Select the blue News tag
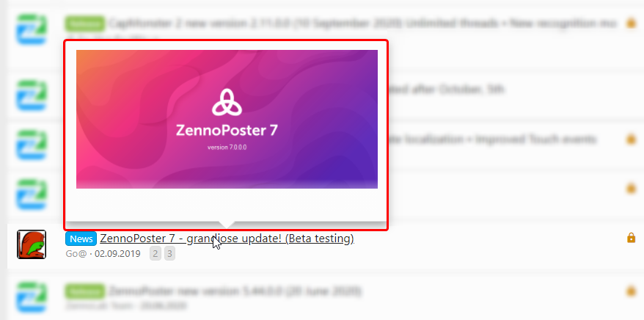This screenshot has width=644, height=320. point(81,239)
